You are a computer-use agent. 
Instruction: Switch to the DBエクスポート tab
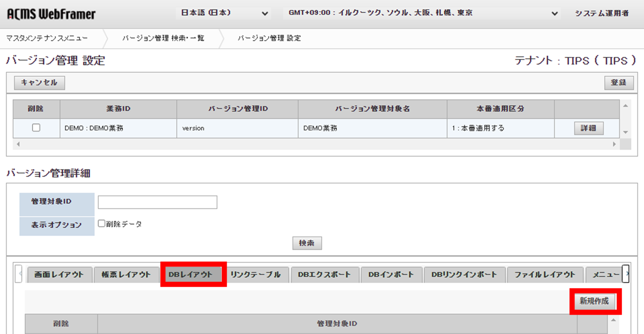point(325,274)
